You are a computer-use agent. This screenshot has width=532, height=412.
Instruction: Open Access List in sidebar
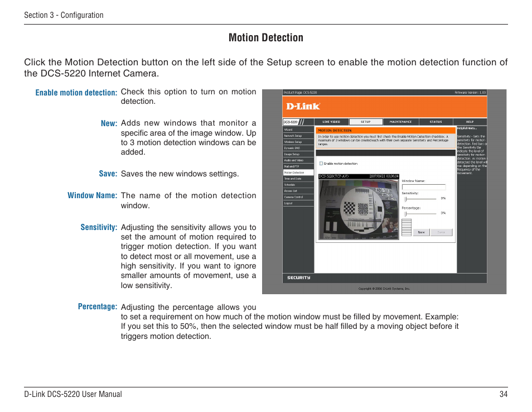[298, 191]
